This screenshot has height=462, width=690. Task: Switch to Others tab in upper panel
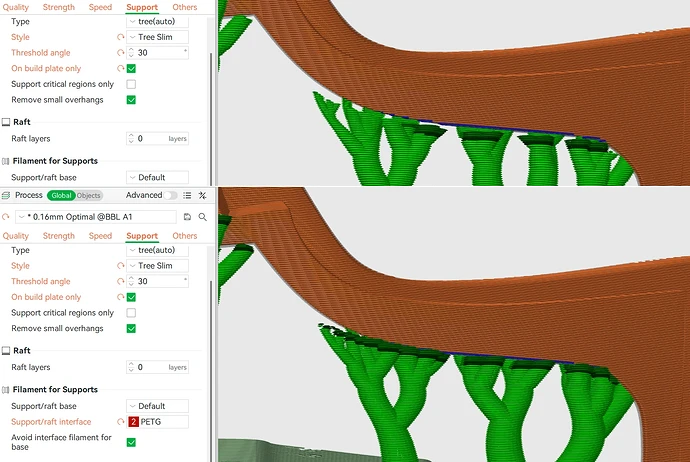(x=185, y=7)
